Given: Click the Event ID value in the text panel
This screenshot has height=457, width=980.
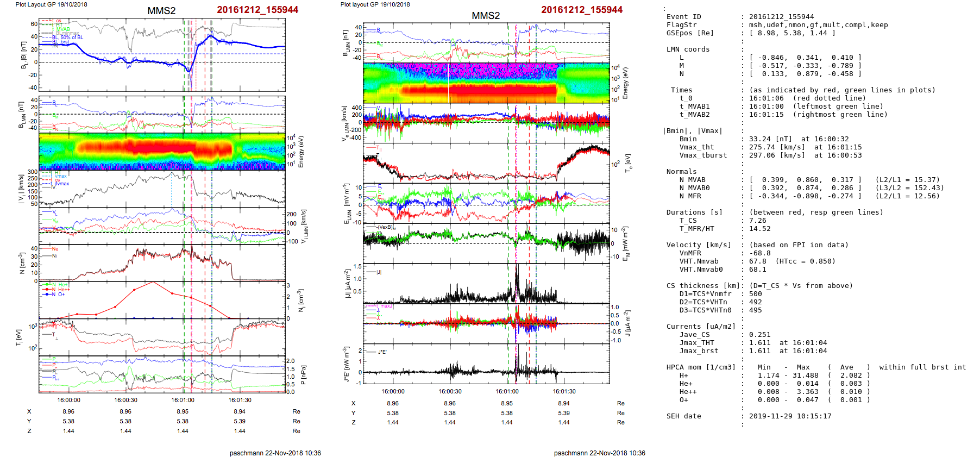Looking at the screenshot, I should (774, 17).
